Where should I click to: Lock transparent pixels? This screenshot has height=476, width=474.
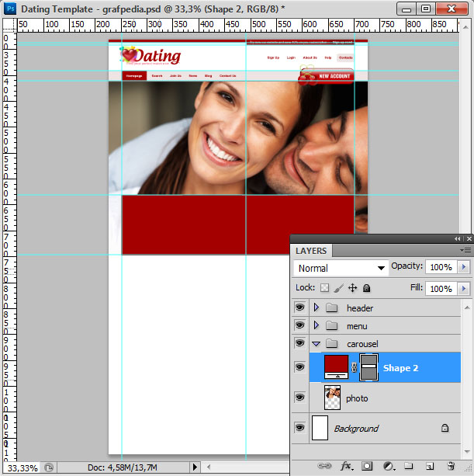click(324, 287)
